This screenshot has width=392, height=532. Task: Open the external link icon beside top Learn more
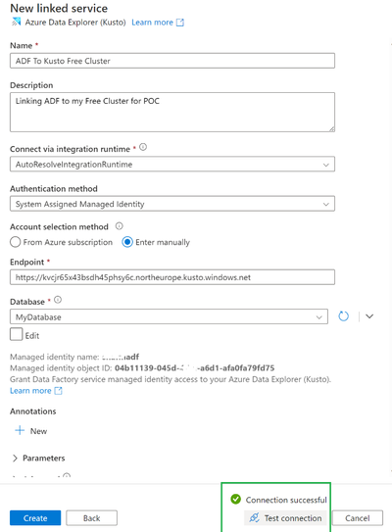(180, 23)
